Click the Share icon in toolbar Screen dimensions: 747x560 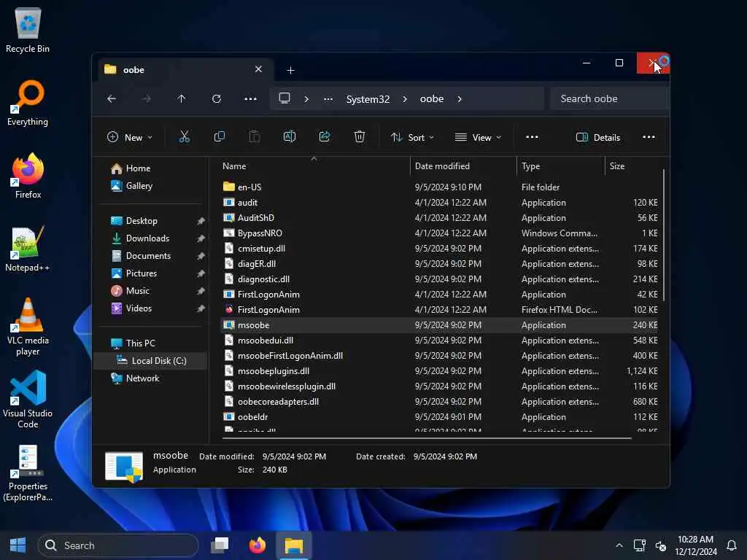(325, 137)
